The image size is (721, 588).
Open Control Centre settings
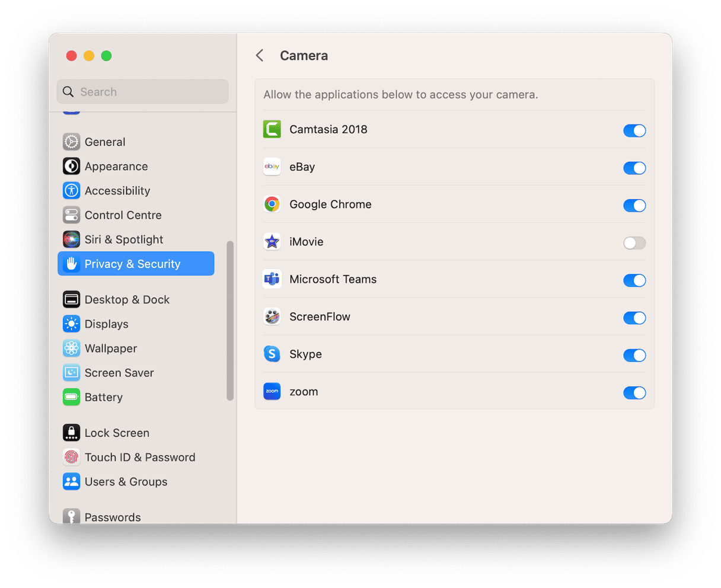tap(123, 215)
